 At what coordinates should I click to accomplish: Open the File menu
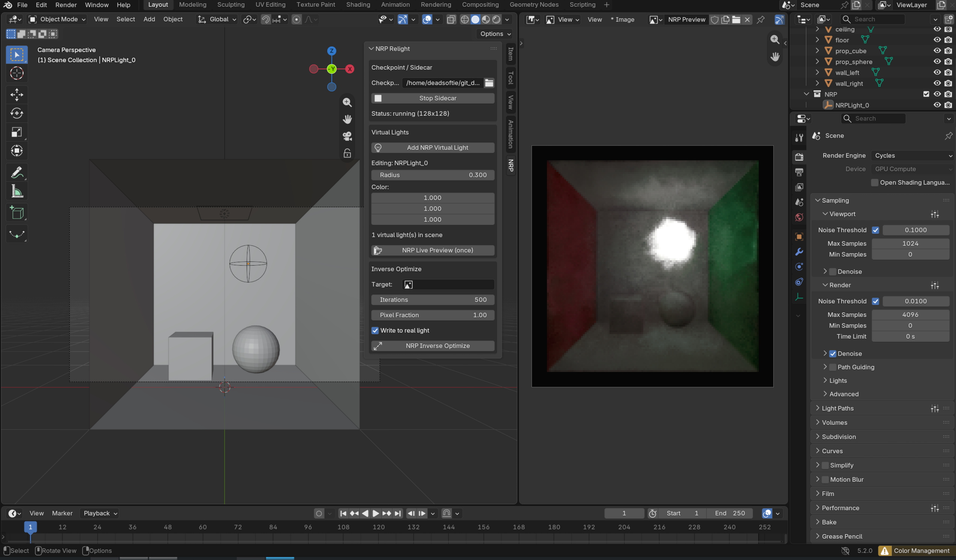[x=22, y=4]
